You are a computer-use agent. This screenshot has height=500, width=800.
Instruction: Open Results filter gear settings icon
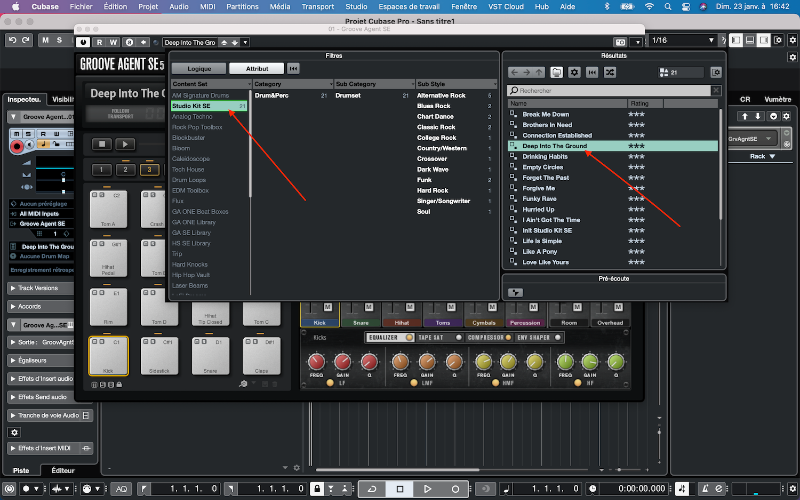point(574,72)
